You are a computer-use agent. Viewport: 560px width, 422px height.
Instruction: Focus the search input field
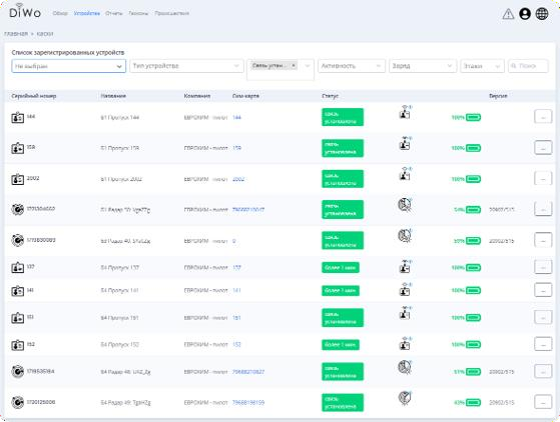coord(528,66)
